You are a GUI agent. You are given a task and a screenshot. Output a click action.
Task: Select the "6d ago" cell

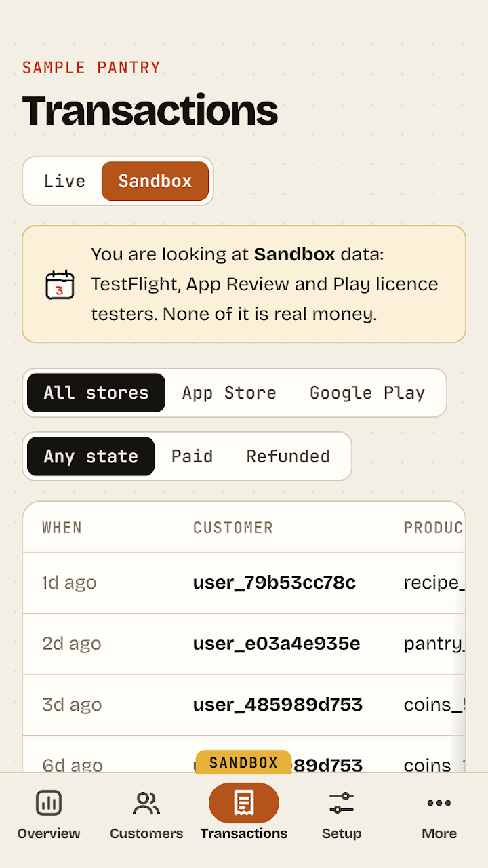[73, 765]
